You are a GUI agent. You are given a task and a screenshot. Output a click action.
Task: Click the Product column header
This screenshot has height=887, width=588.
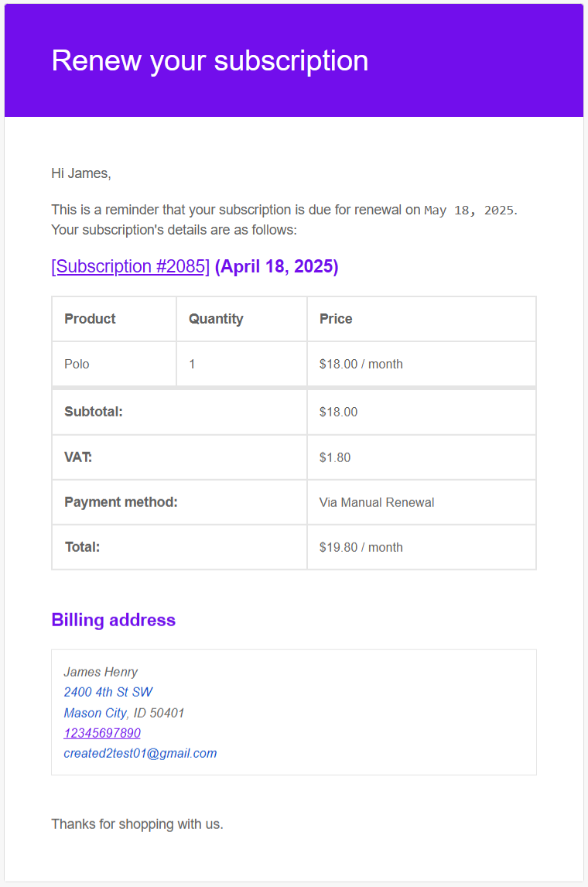click(x=90, y=319)
